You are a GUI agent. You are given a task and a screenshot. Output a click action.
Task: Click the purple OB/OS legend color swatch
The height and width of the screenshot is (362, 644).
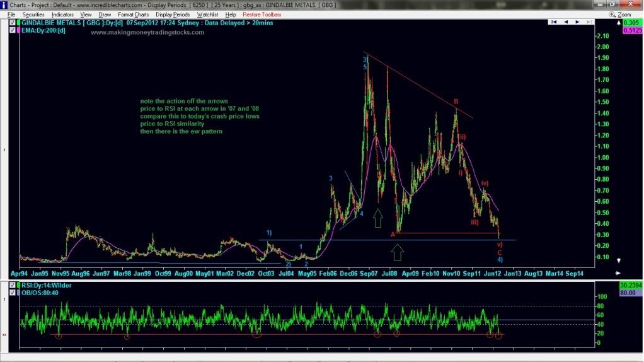[x=18, y=293]
